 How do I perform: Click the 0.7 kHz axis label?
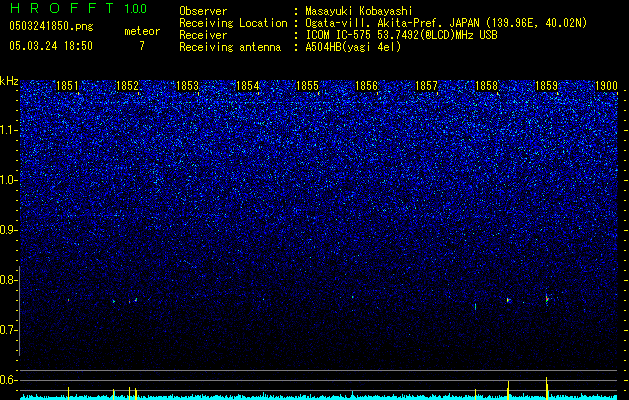coord(9,330)
